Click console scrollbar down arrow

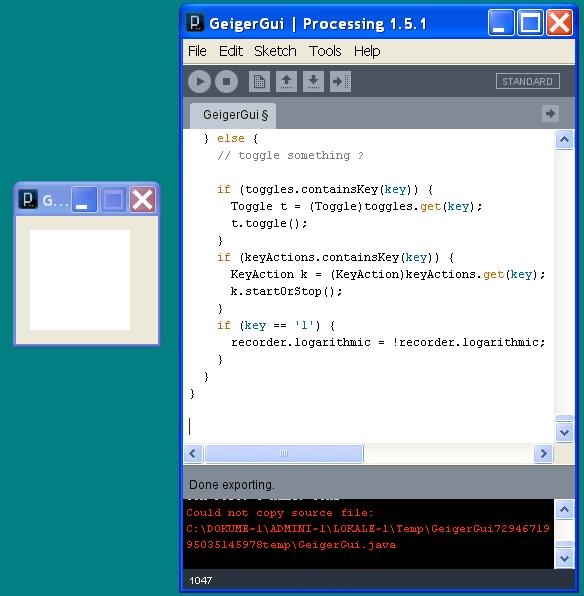pos(564,559)
